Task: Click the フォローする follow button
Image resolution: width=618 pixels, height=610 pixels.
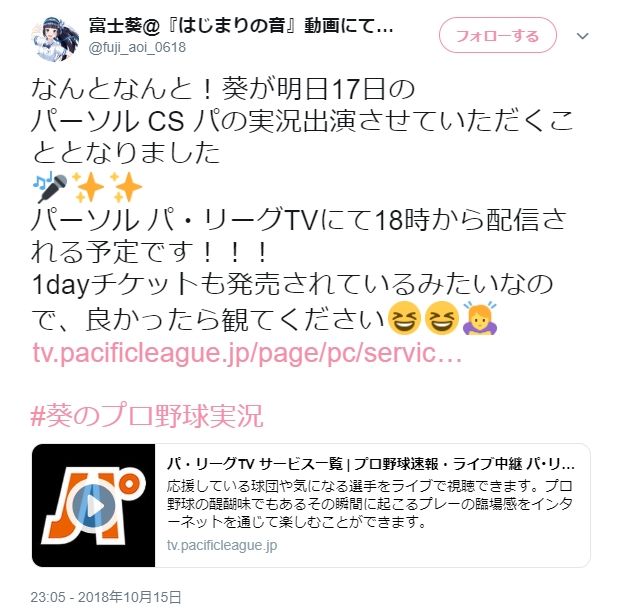Action: (x=497, y=35)
